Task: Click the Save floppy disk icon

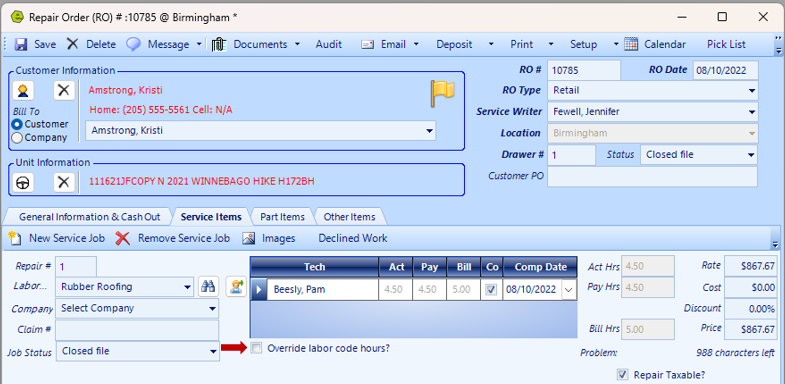Action: point(21,44)
